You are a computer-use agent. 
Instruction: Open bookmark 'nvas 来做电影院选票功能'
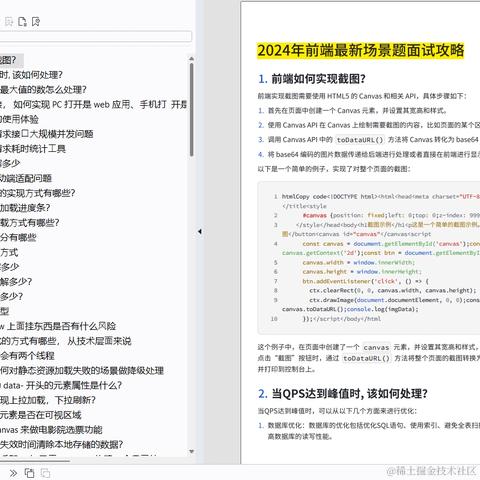coord(51,430)
